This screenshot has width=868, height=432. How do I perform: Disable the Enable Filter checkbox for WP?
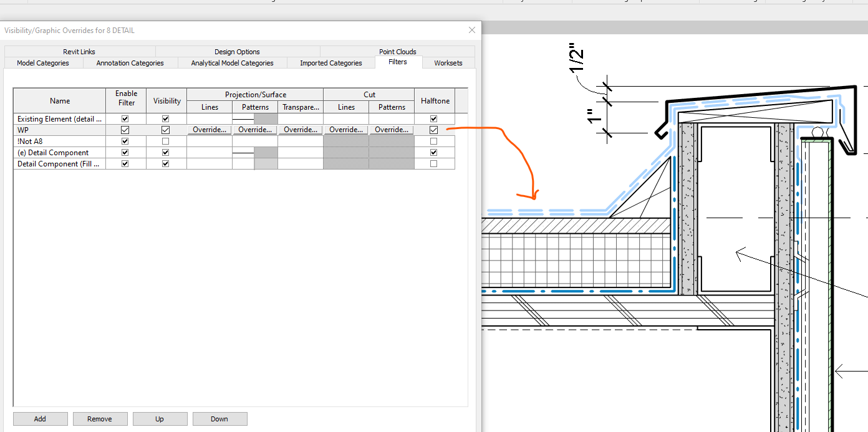125,130
